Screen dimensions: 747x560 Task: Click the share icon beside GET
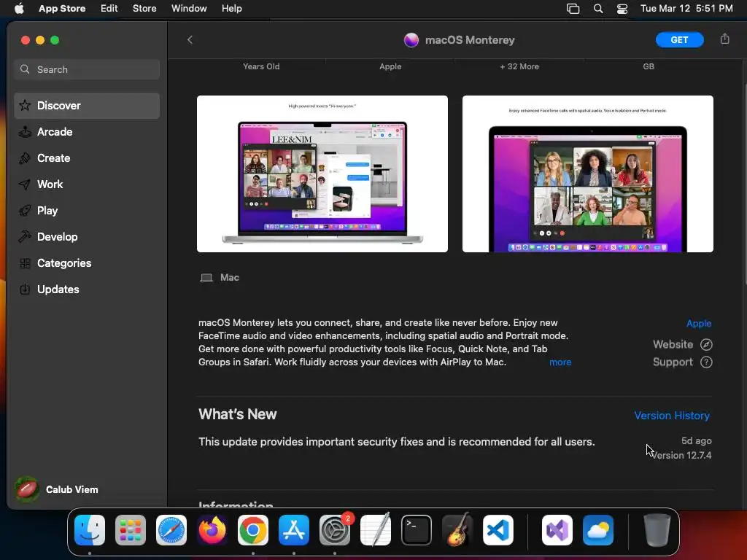pyautogui.click(x=724, y=39)
